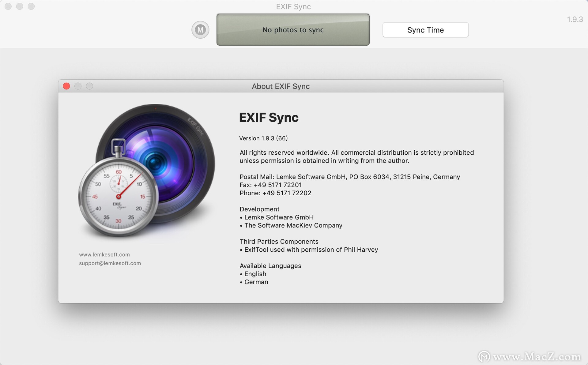Click the Sync Time button
This screenshot has width=588, height=365.
[x=425, y=30]
